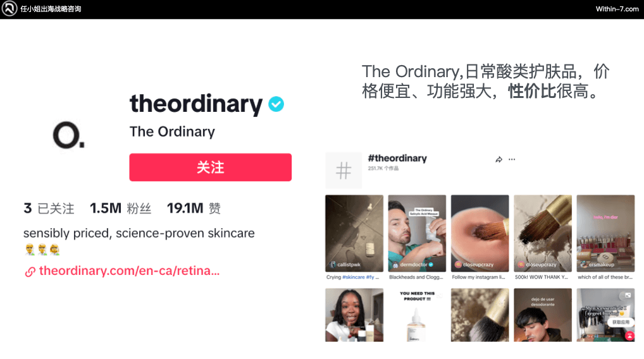The width and height of the screenshot is (644, 359).
Task: Click the hashtag # tile icon
Action: click(x=344, y=170)
